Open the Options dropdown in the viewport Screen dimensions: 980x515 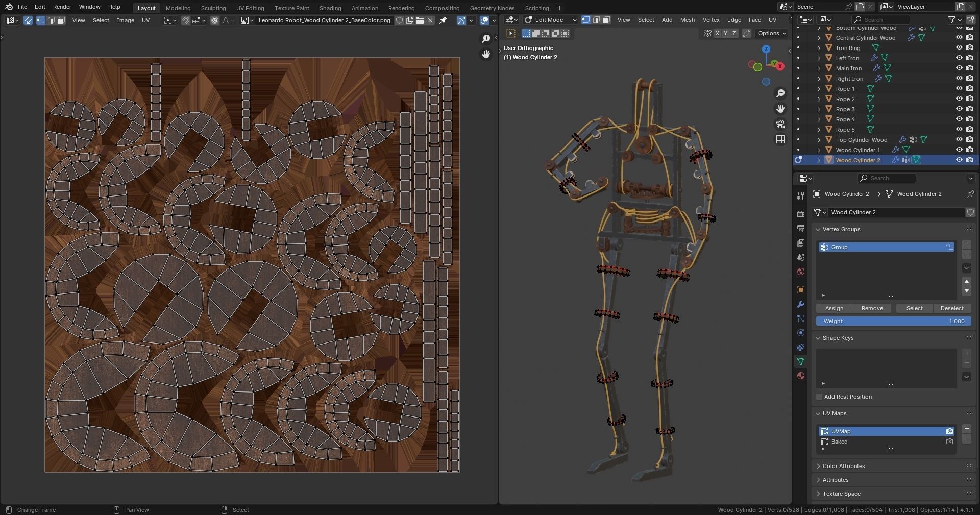point(772,33)
